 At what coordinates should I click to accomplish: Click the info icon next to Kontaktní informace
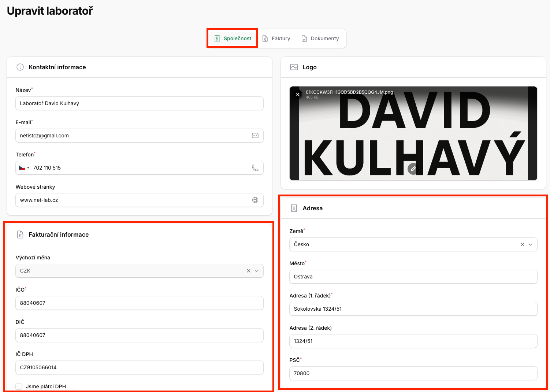[x=20, y=67]
